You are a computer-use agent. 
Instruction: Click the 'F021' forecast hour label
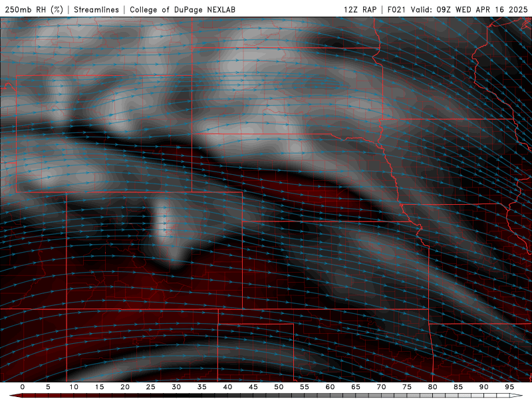396,9
